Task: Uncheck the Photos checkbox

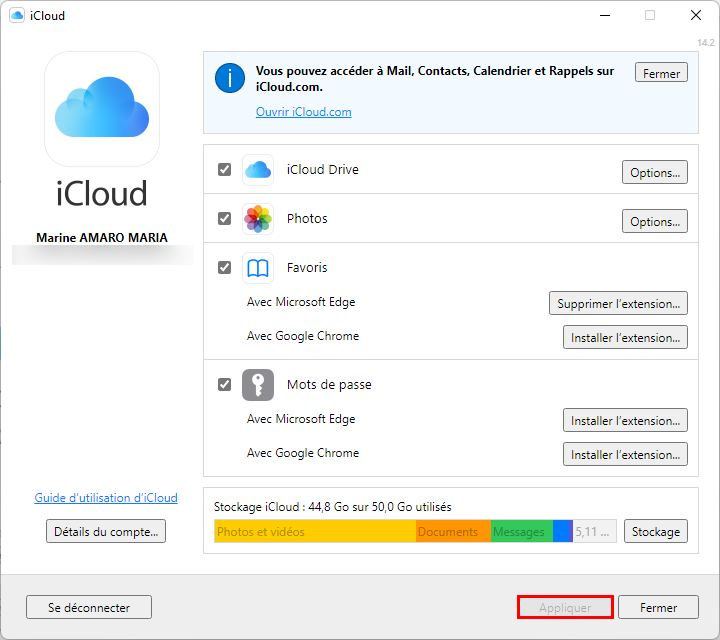Action: (x=225, y=219)
